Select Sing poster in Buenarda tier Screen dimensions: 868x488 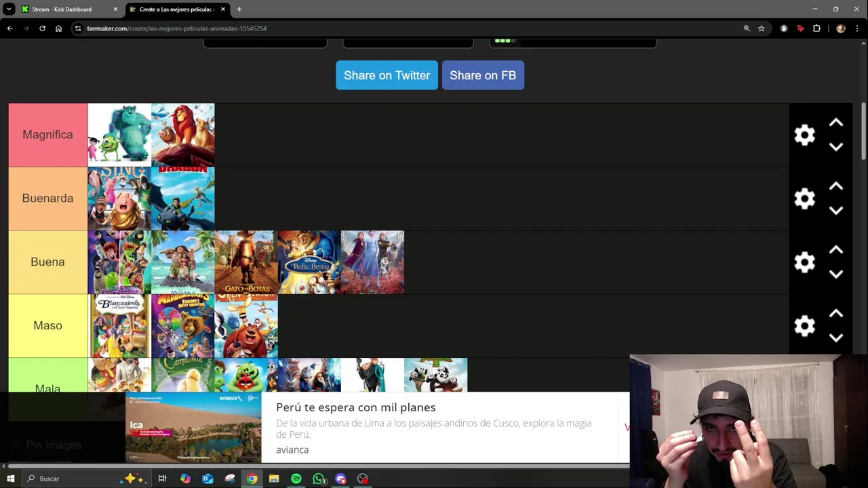tap(119, 199)
